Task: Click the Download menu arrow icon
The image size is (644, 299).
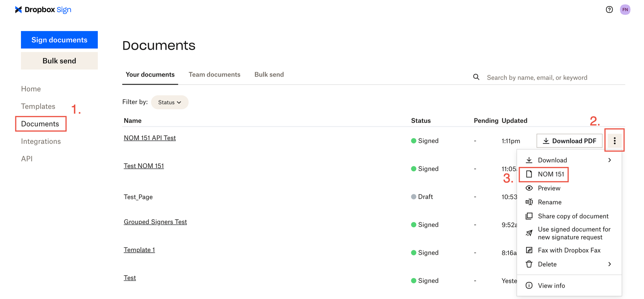Action: click(529, 160)
